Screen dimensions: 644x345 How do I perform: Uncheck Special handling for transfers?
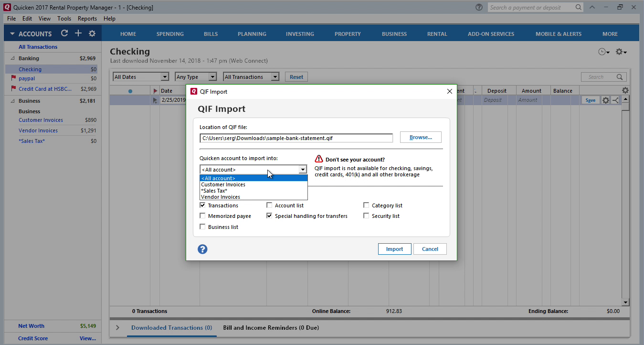tap(269, 216)
